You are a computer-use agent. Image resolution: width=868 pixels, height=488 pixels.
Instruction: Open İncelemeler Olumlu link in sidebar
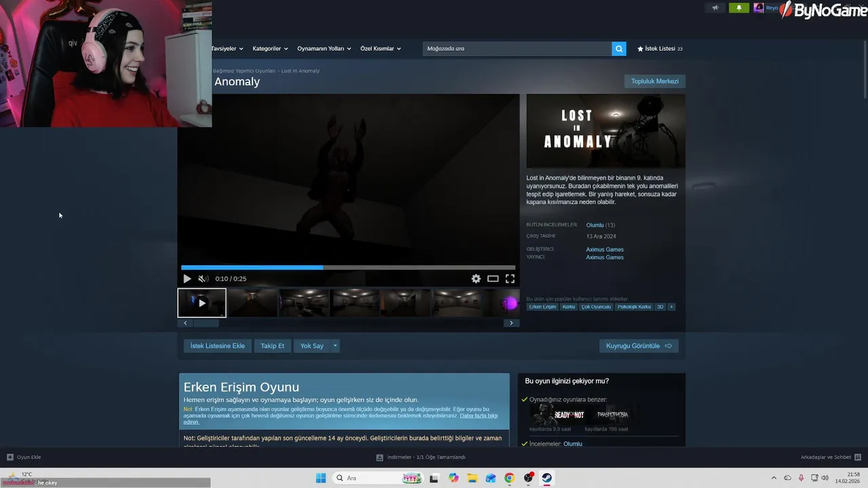click(x=572, y=444)
